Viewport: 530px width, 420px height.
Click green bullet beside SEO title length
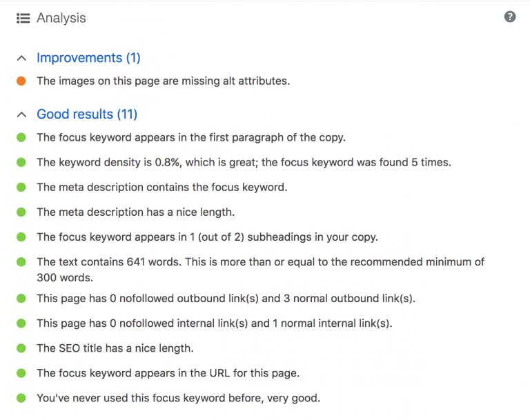[21, 348]
